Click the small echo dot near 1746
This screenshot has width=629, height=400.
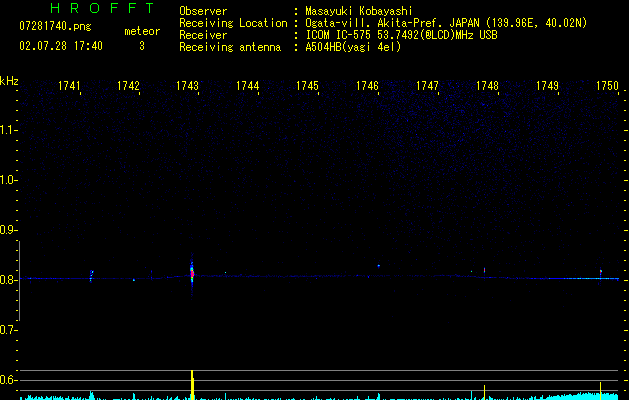pos(378,266)
